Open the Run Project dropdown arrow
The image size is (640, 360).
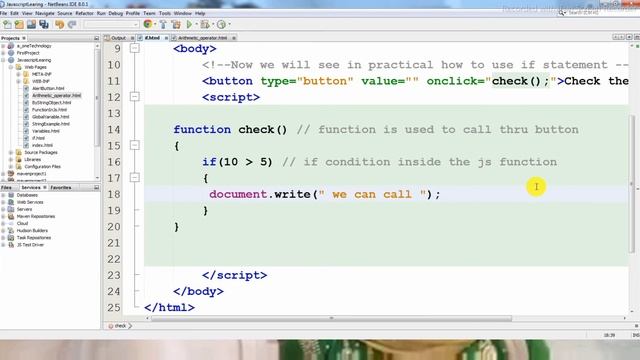point(196,24)
